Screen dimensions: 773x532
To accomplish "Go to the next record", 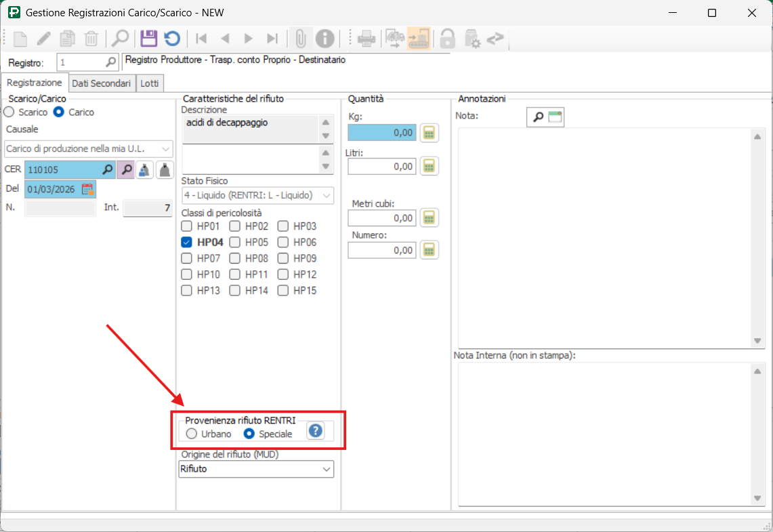I will tap(248, 39).
